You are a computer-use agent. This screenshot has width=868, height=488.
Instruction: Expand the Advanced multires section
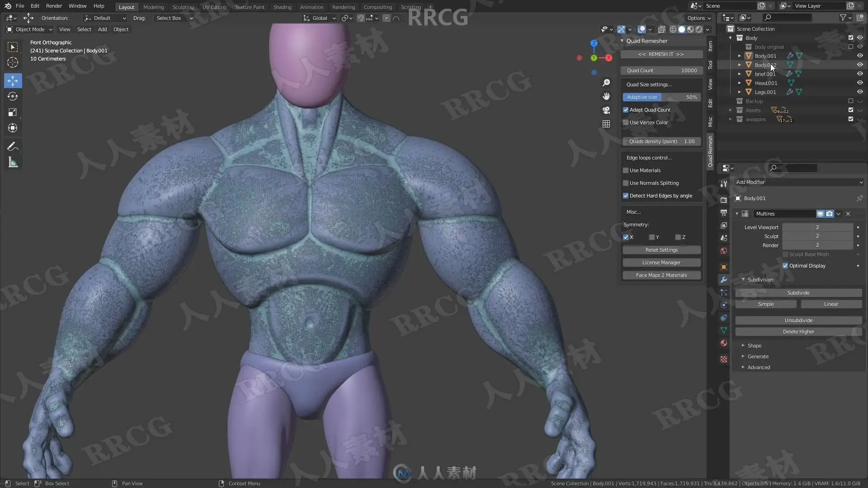[758, 367]
